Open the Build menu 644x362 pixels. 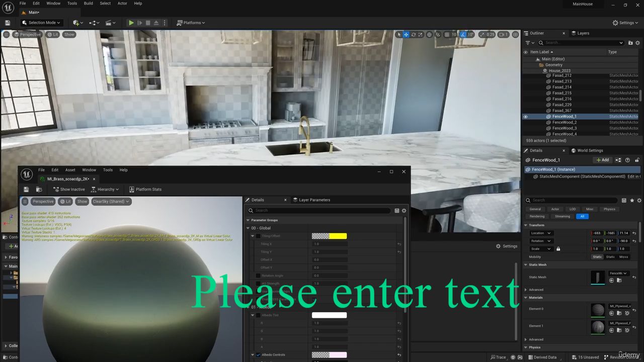pos(88,4)
